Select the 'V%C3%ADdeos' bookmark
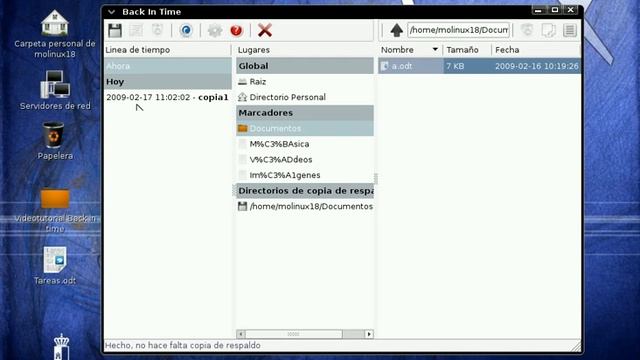 (x=305, y=160)
